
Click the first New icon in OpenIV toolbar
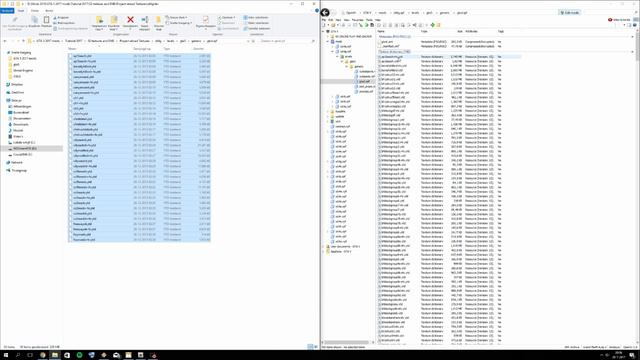pyautogui.click(x=324, y=25)
